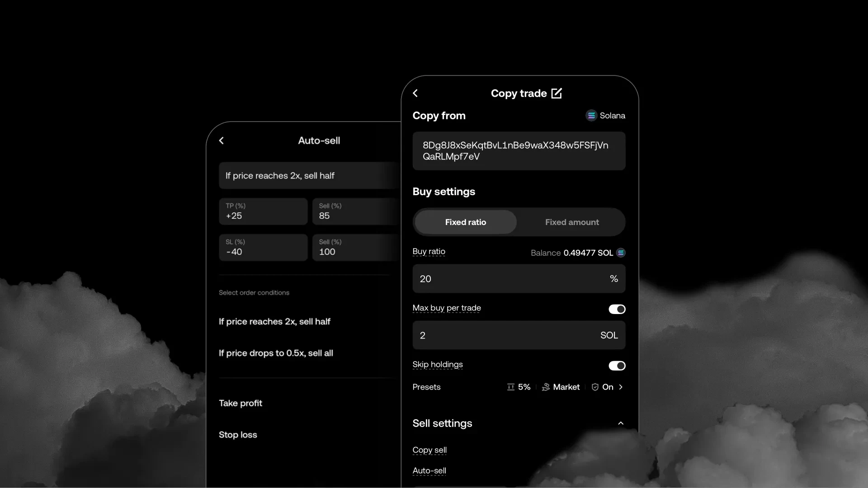Tap the 5% slippage preset value
This screenshot has height=488, width=868.
(x=524, y=387)
